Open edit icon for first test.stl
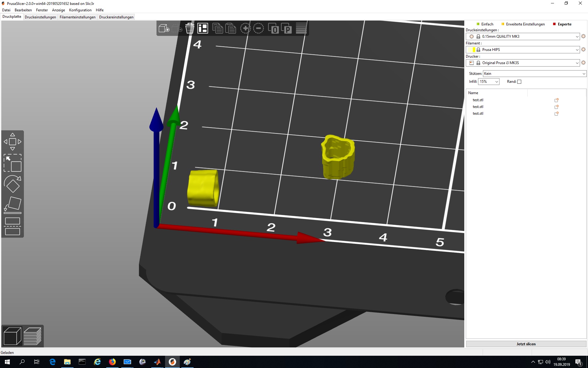Image resolution: width=588 pixels, height=368 pixels. 556,100
